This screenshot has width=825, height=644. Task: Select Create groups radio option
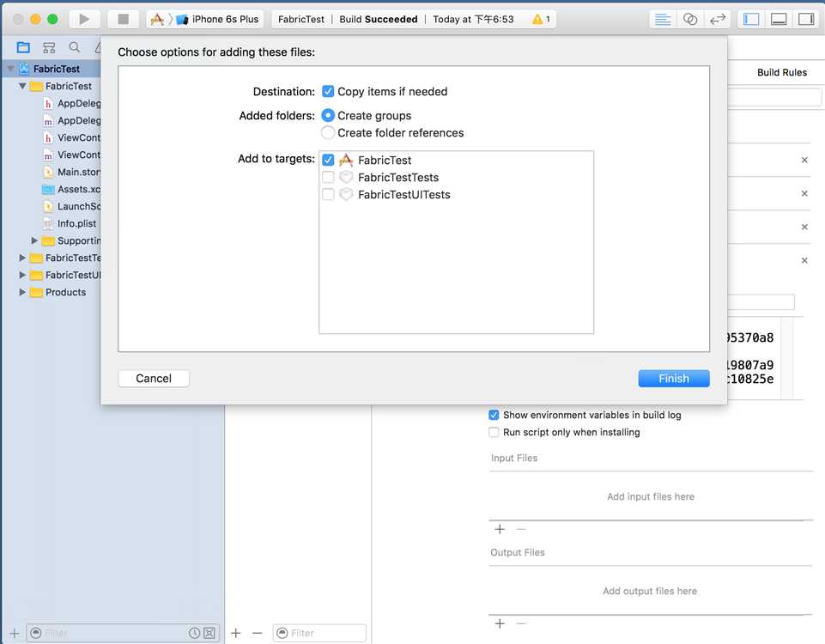coord(328,115)
